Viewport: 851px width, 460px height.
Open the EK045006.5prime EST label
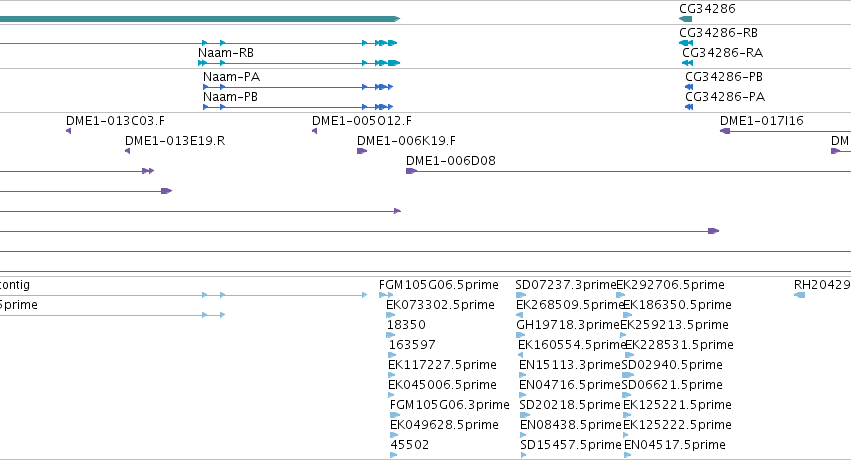[x=442, y=385]
